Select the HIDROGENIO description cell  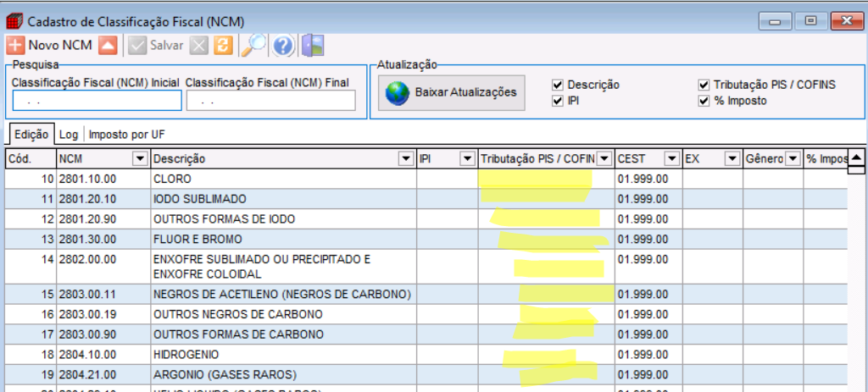coord(283,355)
